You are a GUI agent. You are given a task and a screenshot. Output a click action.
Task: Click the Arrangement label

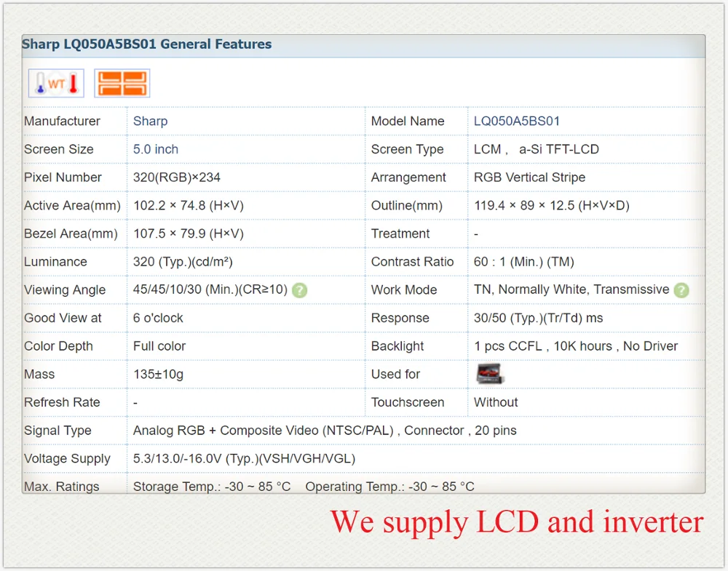pyautogui.click(x=408, y=177)
